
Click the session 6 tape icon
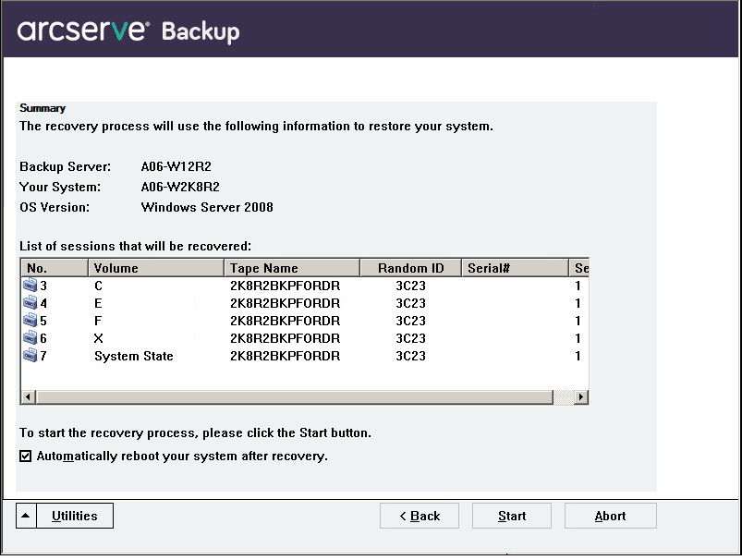pyautogui.click(x=30, y=338)
